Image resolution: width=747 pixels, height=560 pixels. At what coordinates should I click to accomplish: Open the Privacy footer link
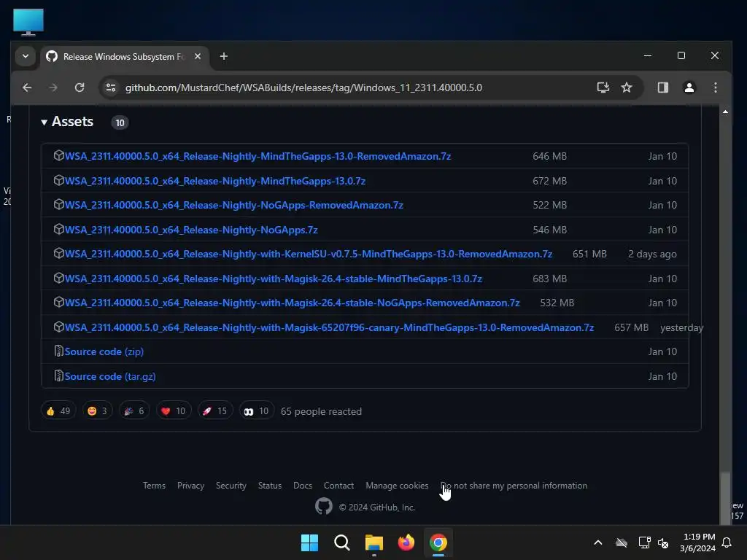[190, 486]
